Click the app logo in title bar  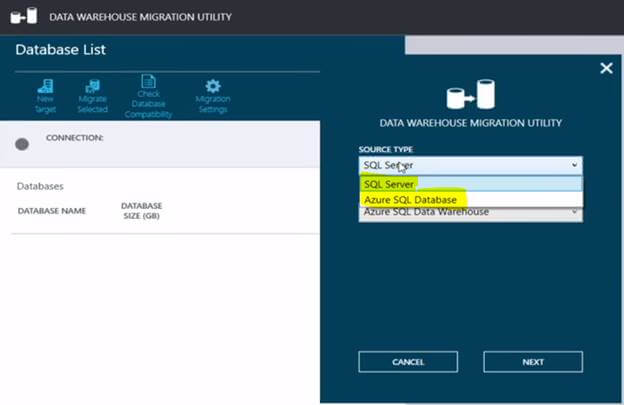[x=24, y=17]
